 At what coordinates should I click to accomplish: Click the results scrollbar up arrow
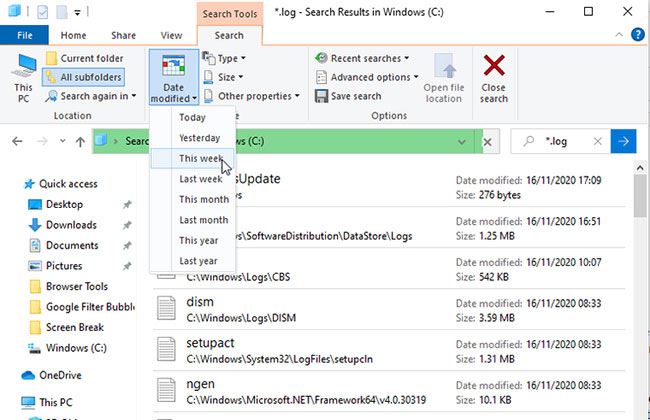[640, 168]
